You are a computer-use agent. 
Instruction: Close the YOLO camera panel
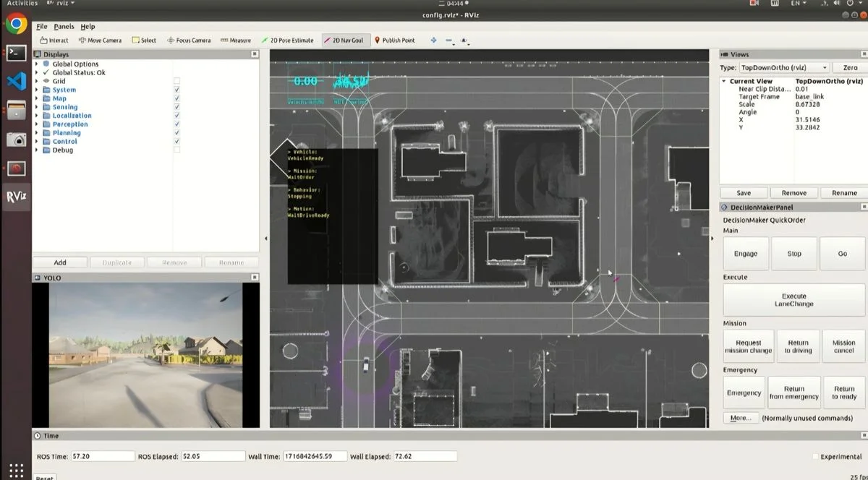click(x=255, y=278)
